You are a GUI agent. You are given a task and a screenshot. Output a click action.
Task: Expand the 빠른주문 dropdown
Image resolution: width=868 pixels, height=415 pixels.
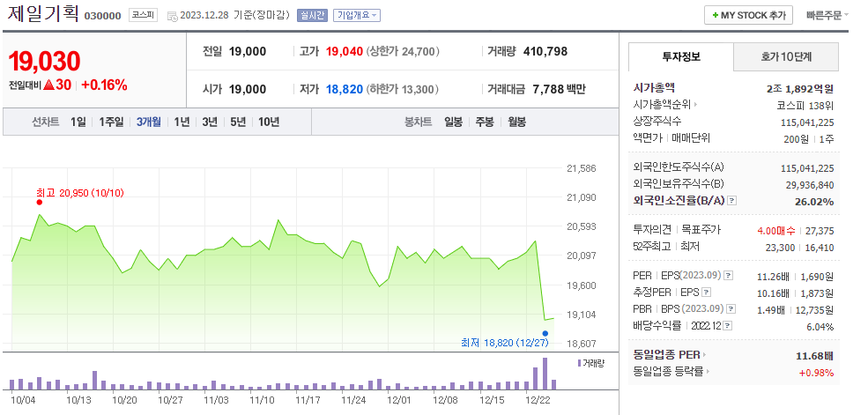(827, 16)
